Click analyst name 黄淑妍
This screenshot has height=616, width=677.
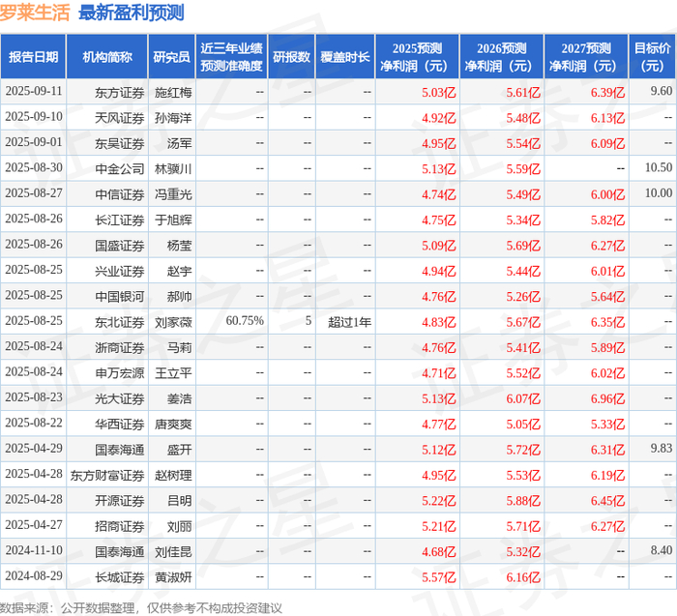pos(173,577)
